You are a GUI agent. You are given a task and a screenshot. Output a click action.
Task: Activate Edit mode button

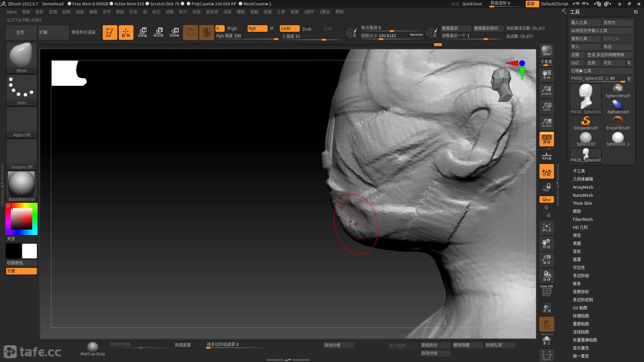[110, 33]
